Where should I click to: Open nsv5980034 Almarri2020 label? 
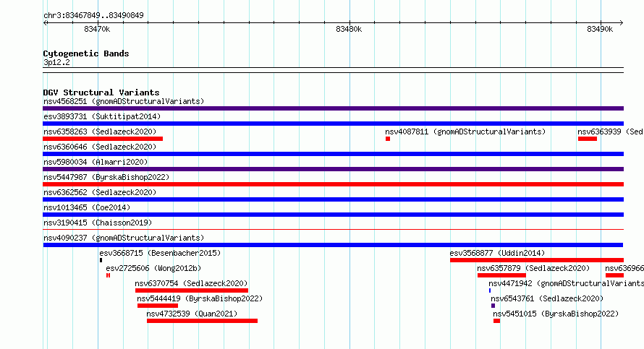[x=96, y=162]
